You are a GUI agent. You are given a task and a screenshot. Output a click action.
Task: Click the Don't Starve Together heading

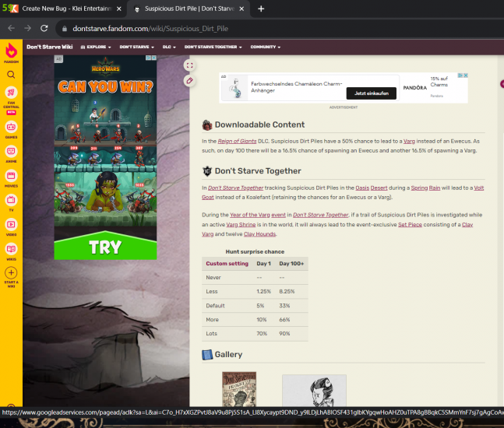tap(258, 171)
